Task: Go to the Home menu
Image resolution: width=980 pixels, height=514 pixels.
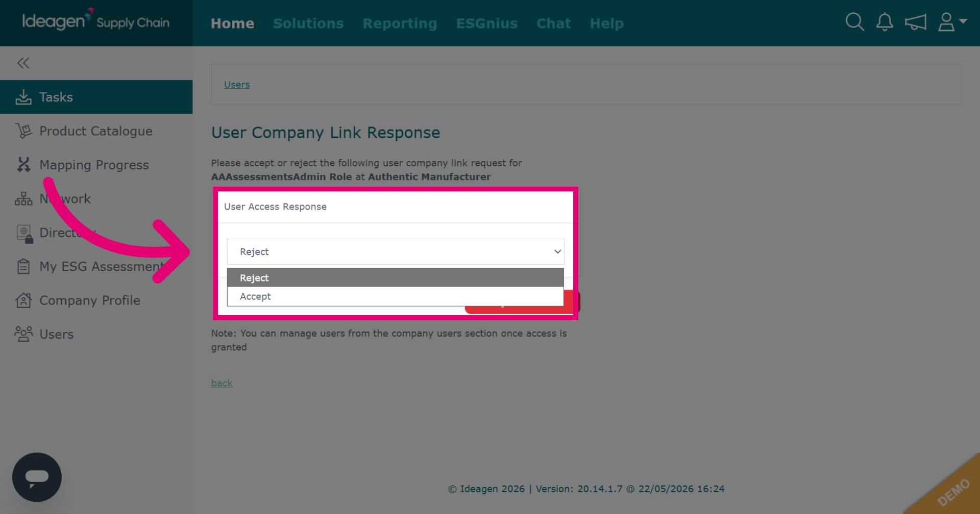Action: coord(232,23)
